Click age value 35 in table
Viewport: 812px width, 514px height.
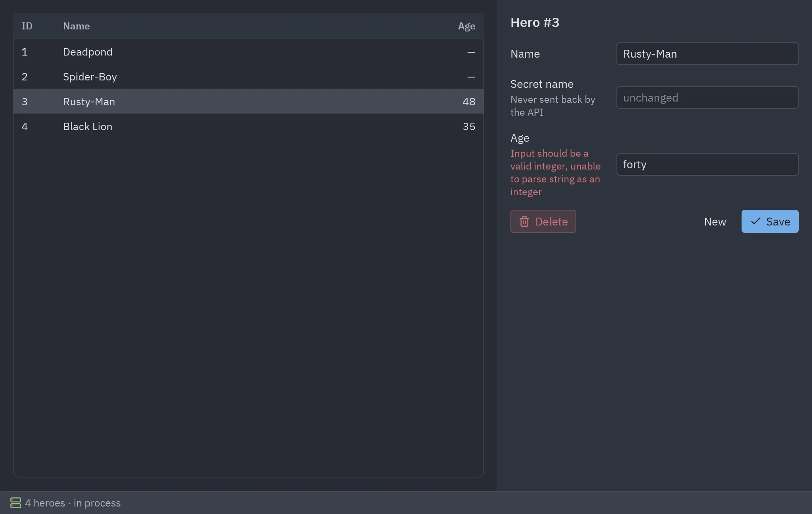[x=469, y=126]
